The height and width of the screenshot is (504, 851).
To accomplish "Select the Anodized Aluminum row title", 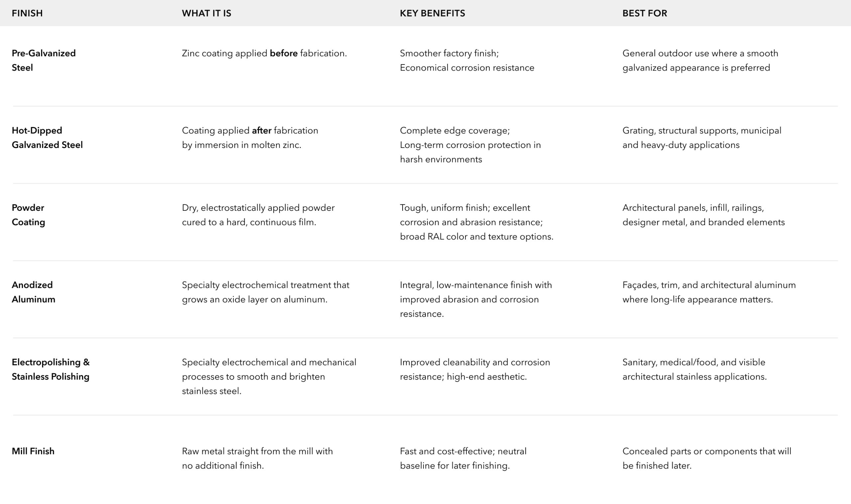I will (x=33, y=292).
